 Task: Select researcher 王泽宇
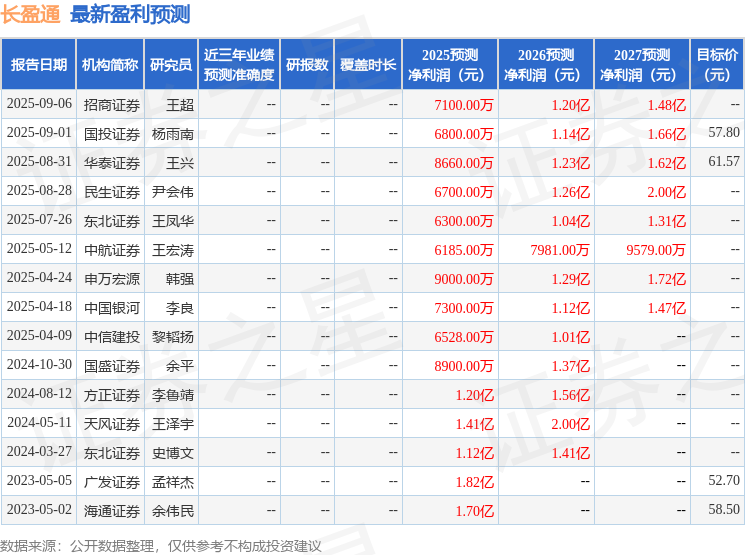coord(172,424)
